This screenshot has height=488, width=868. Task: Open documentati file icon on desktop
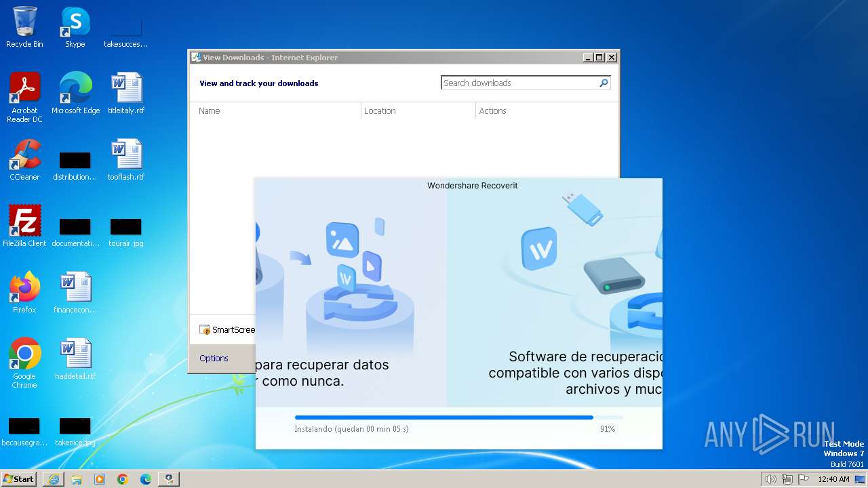point(75,230)
